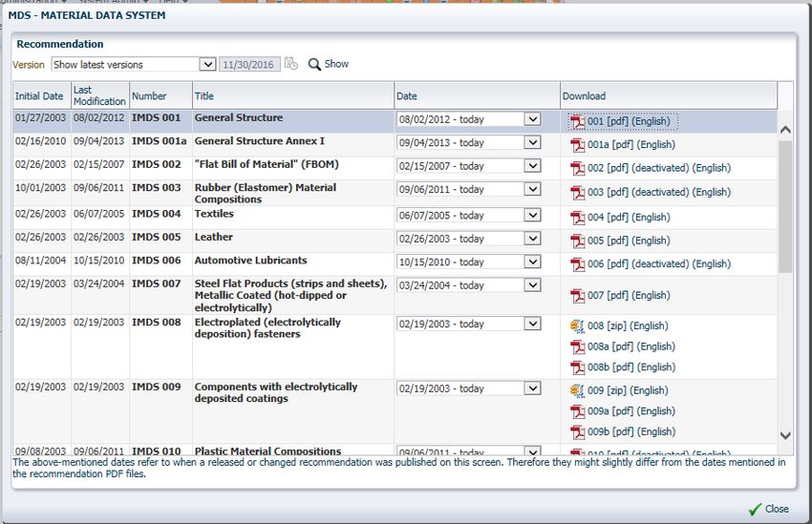Screen dimensions: 812x524
Task: Open the PDF icon for 001 download
Action: pos(577,122)
